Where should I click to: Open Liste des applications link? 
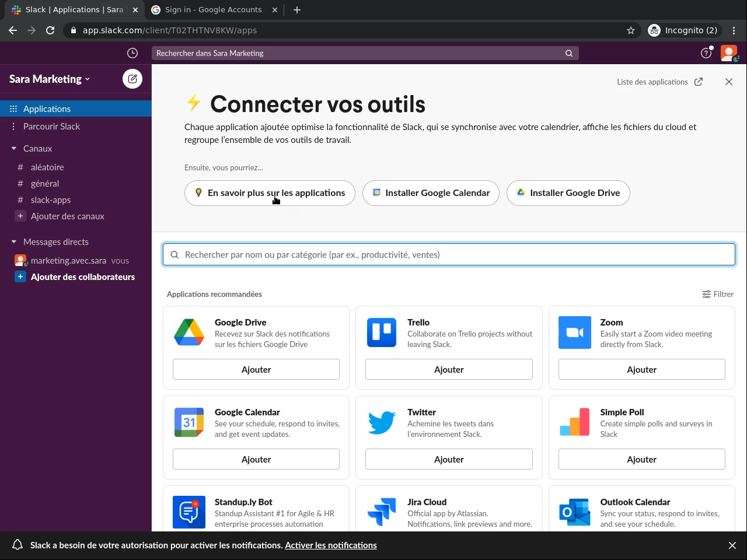(x=660, y=82)
